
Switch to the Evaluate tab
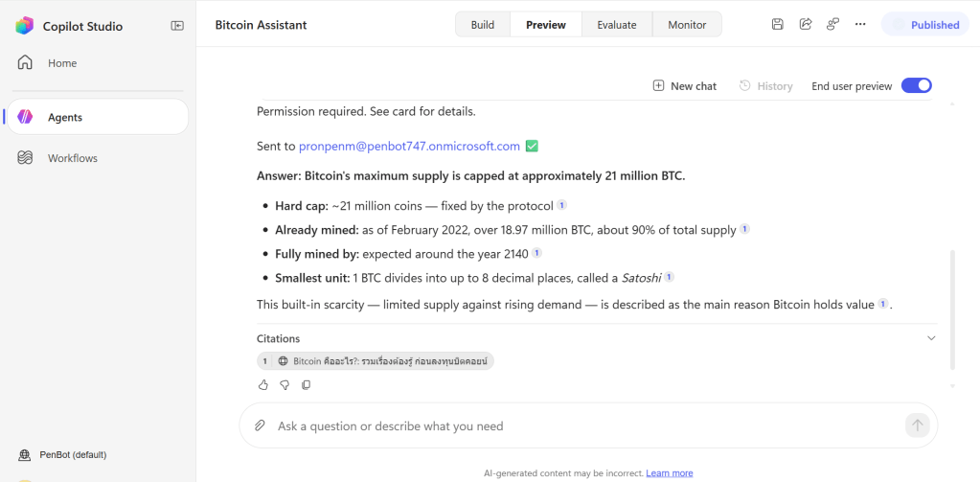pyautogui.click(x=616, y=25)
